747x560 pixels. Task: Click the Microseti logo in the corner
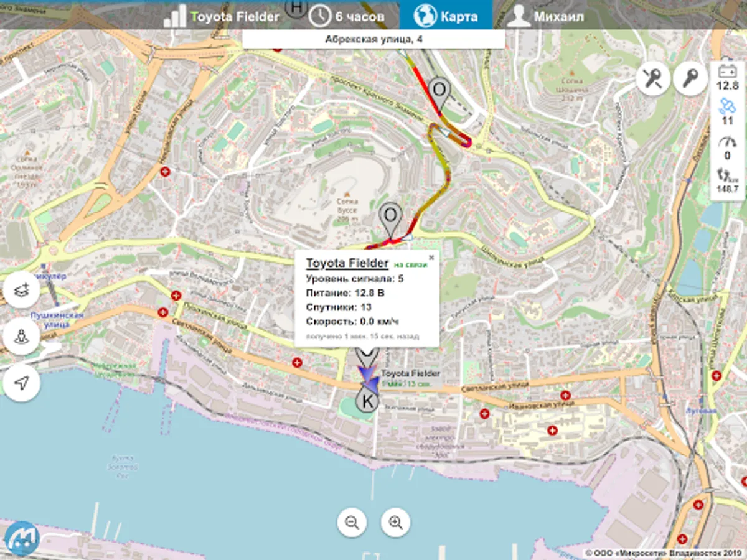(x=22, y=538)
